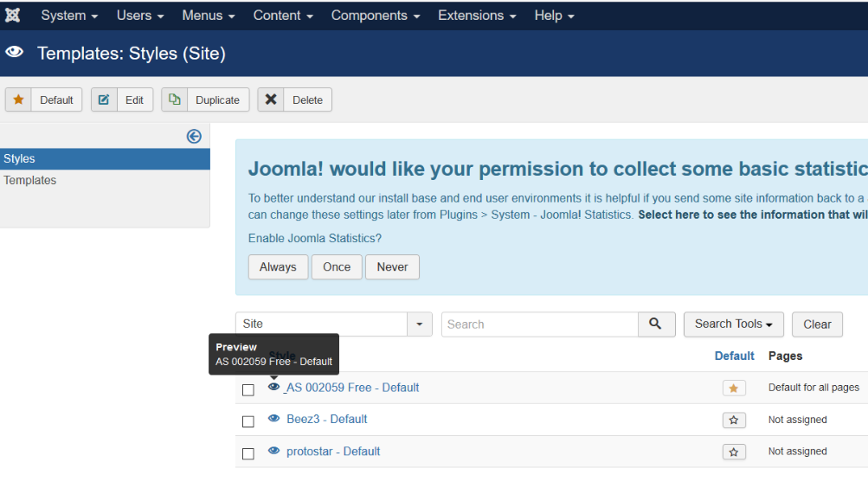Screen dimensions: 868x488
Task: Open the Content menu
Action: pyautogui.click(x=284, y=16)
